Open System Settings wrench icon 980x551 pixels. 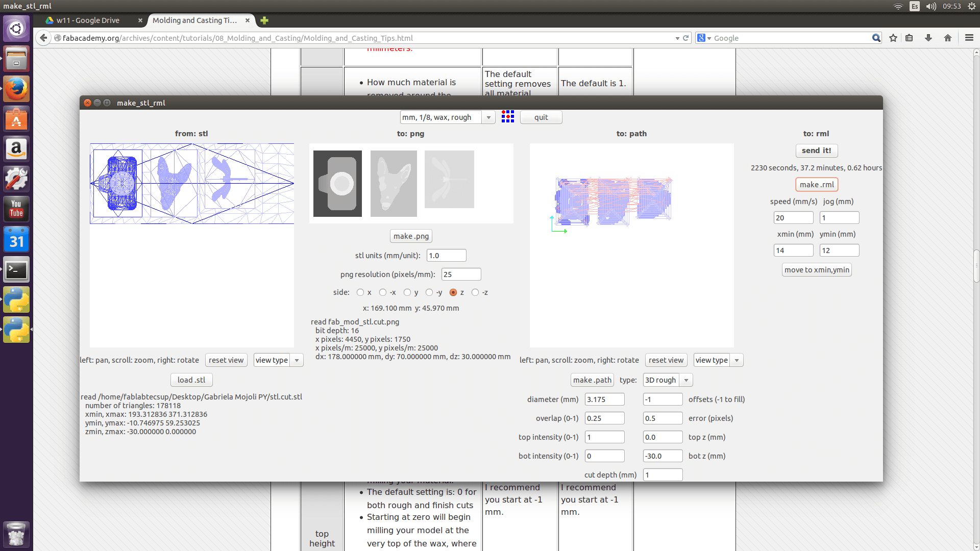[16, 179]
